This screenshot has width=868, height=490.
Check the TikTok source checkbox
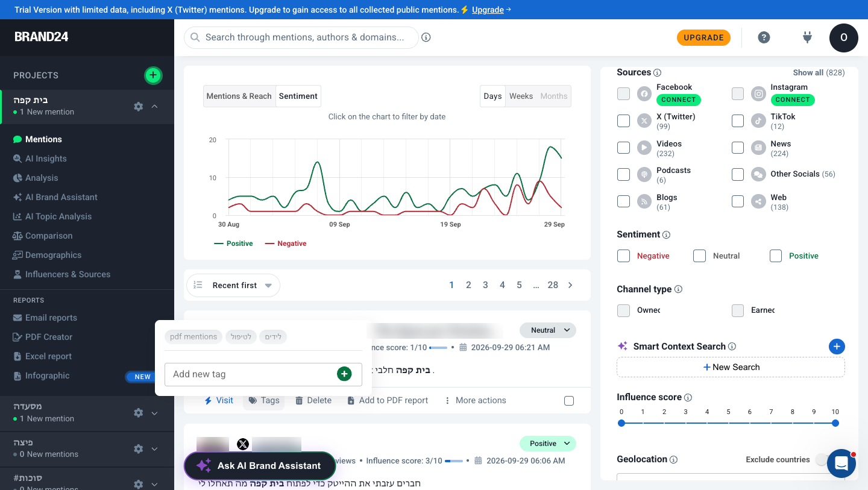point(738,121)
